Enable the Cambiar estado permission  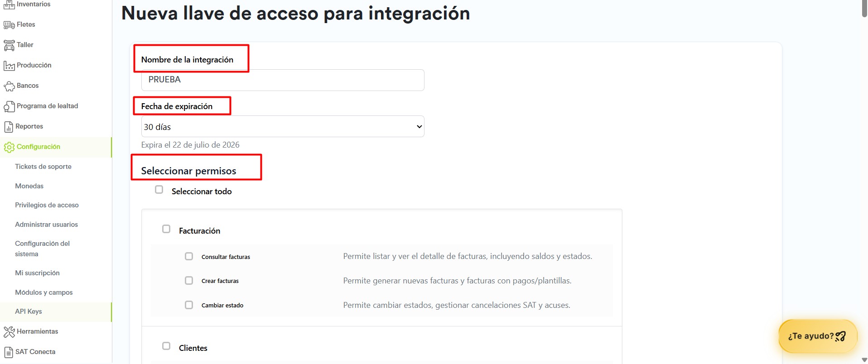tap(189, 305)
